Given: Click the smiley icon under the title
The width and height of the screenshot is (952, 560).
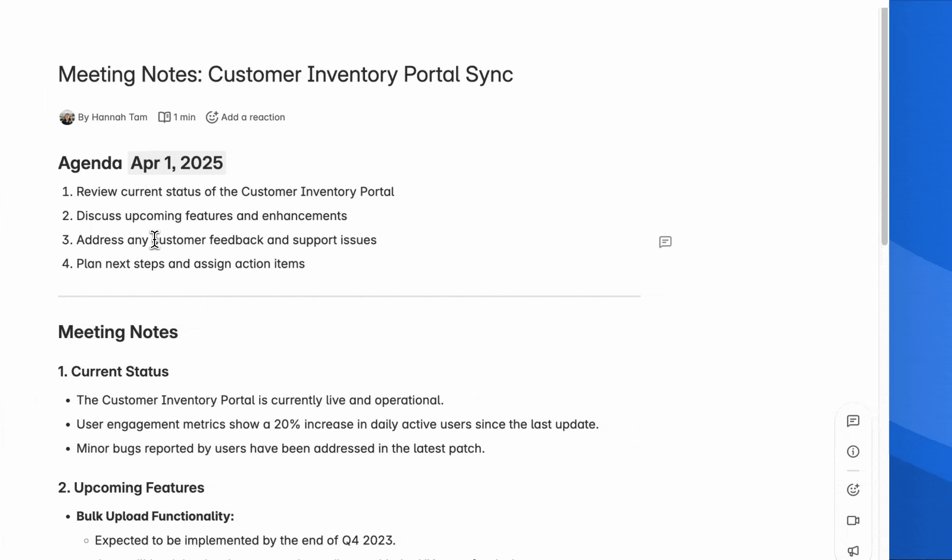Looking at the screenshot, I should pos(212,117).
